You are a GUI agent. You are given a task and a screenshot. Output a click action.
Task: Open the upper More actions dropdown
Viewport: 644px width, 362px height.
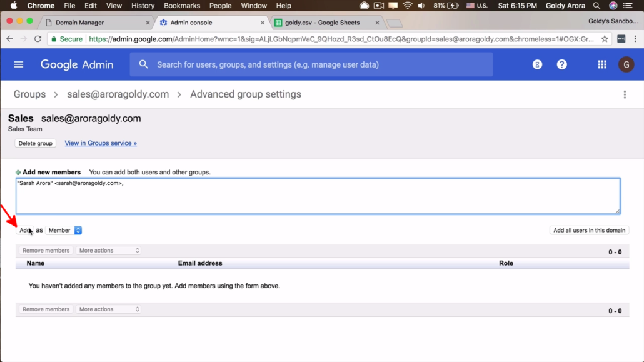tap(108, 251)
